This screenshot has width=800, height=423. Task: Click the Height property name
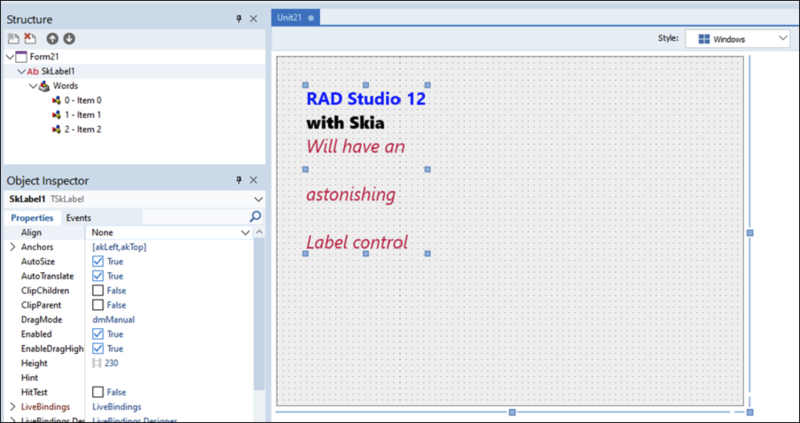click(34, 363)
